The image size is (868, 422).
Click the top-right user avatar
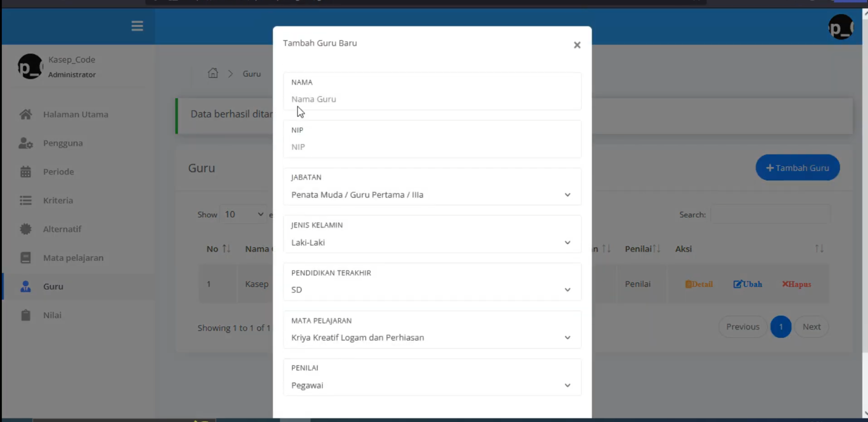point(841,27)
